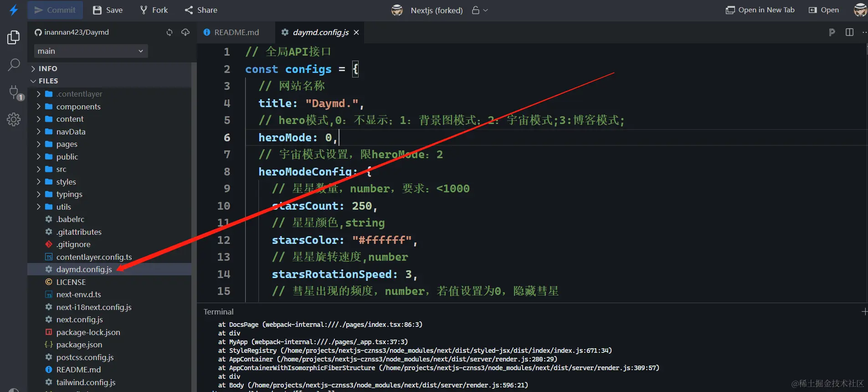Expand the navData folder
Image resolution: width=868 pixels, height=392 pixels.
coord(109,132)
